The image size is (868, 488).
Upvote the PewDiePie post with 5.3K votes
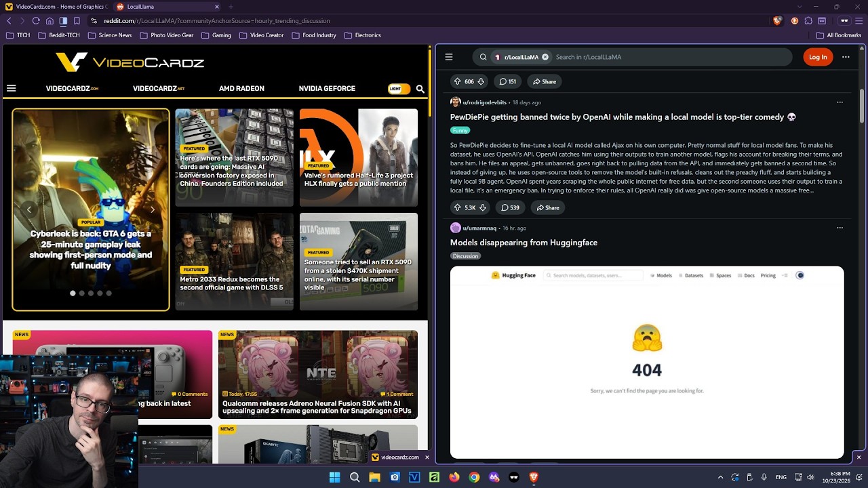pos(457,207)
